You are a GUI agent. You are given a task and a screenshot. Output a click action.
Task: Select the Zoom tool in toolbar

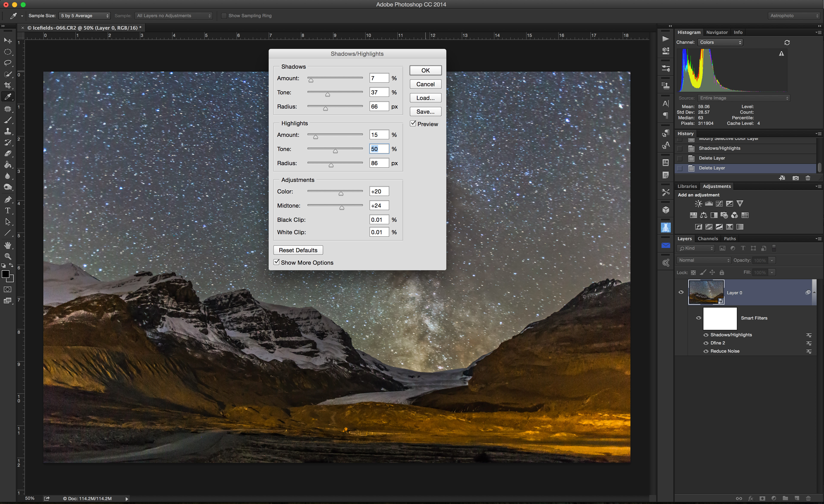click(x=7, y=256)
